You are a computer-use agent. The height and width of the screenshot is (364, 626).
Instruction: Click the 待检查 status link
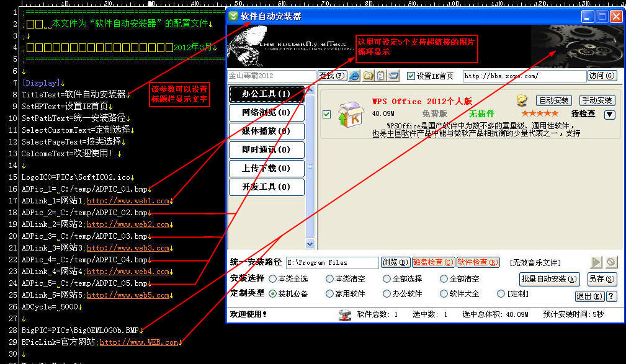pyautogui.click(x=583, y=113)
